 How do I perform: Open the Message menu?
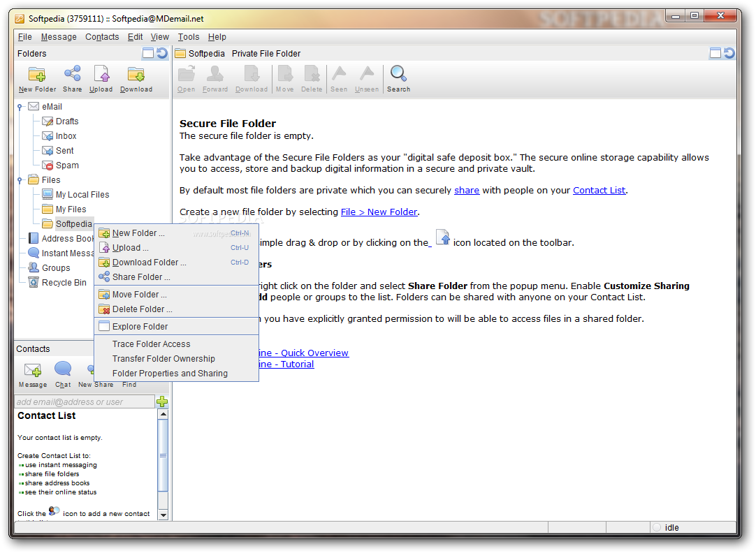(x=59, y=36)
